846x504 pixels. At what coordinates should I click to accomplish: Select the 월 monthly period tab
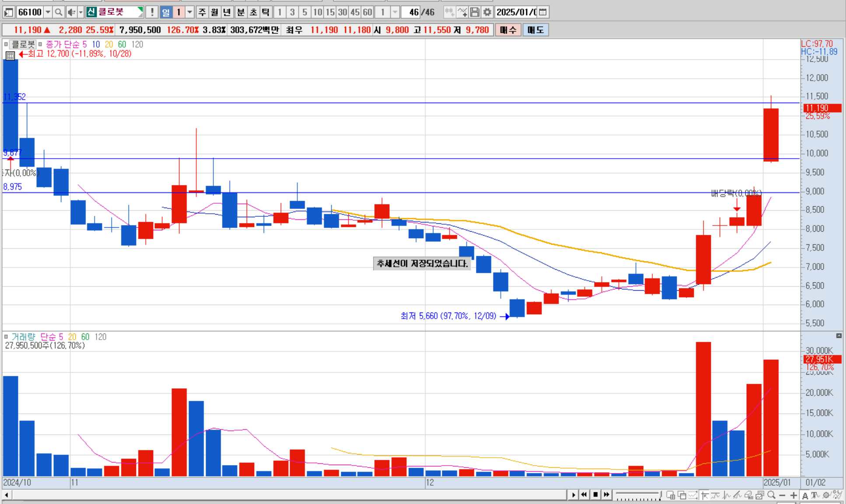(x=214, y=12)
